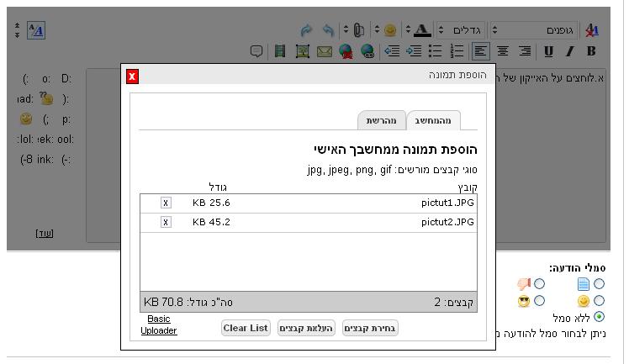
Task: Select the document page message icon radio
Action: coord(599,285)
